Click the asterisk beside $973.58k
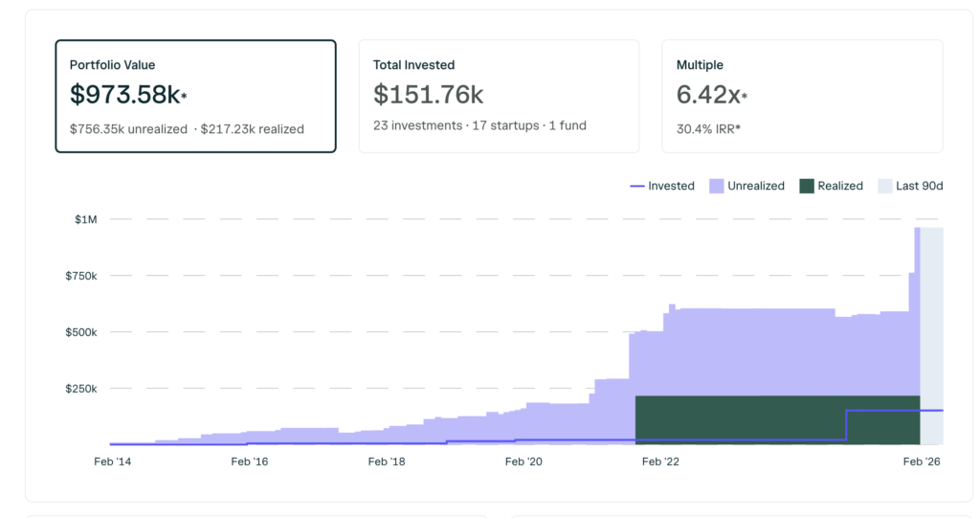 (x=183, y=96)
